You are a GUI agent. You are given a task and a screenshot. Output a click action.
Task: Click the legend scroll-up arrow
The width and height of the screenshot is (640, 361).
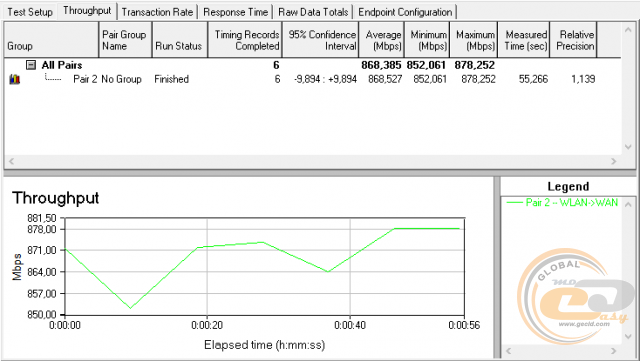[628, 203]
